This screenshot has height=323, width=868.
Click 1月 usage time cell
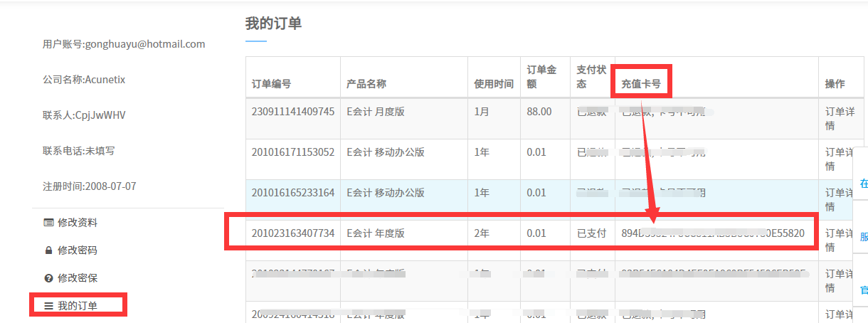(x=482, y=111)
